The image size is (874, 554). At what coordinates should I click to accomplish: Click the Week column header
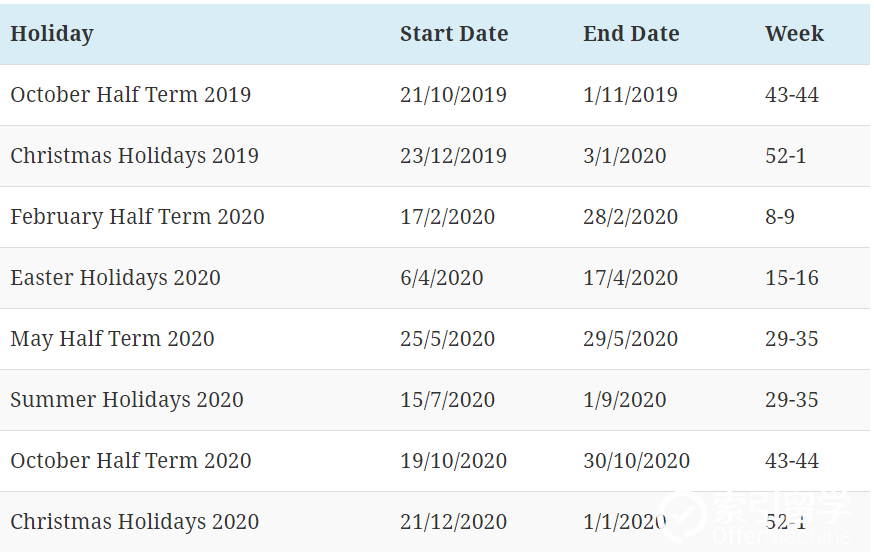[794, 33]
